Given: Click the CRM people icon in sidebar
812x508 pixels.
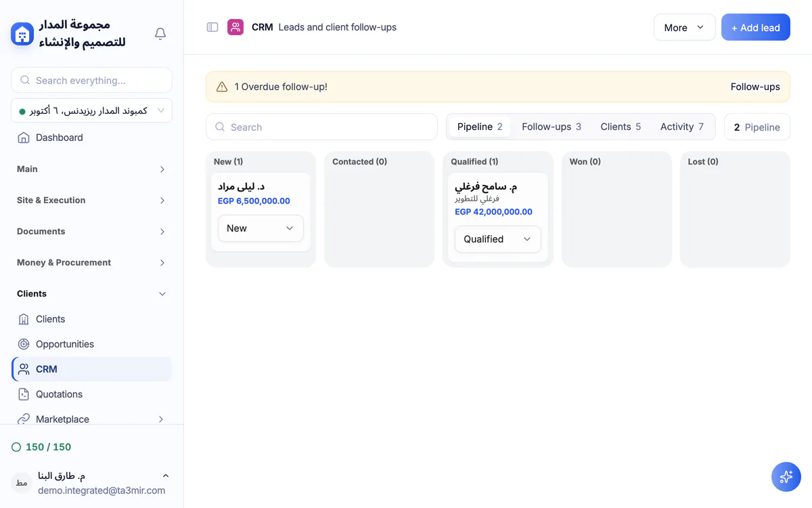Looking at the screenshot, I should point(24,369).
